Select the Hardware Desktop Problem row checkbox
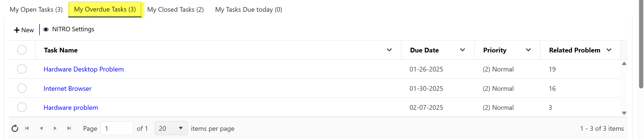The height and width of the screenshot is (139, 644). click(22, 69)
